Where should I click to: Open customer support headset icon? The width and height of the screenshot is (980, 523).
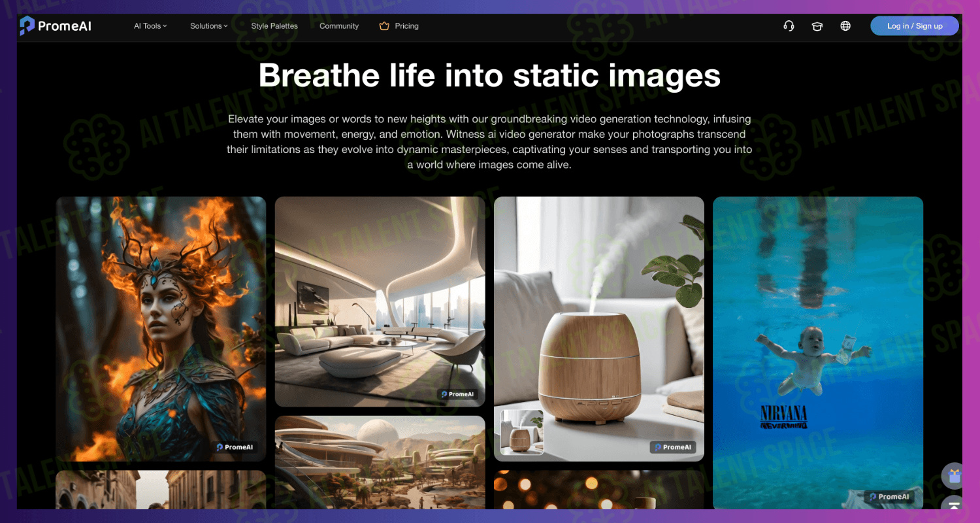(x=789, y=26)
